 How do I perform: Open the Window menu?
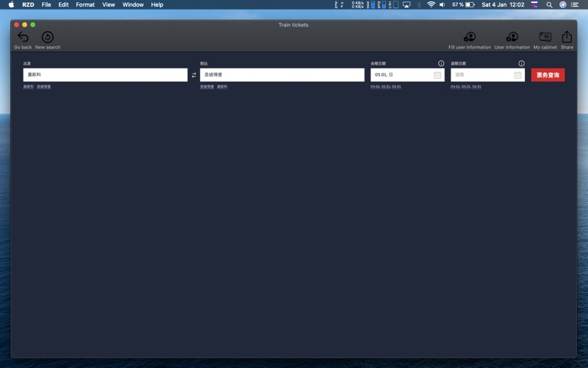click(133, 4)
